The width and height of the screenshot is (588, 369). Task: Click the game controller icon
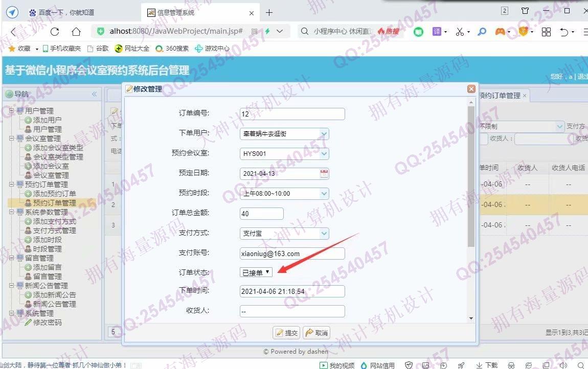point(500,32)
